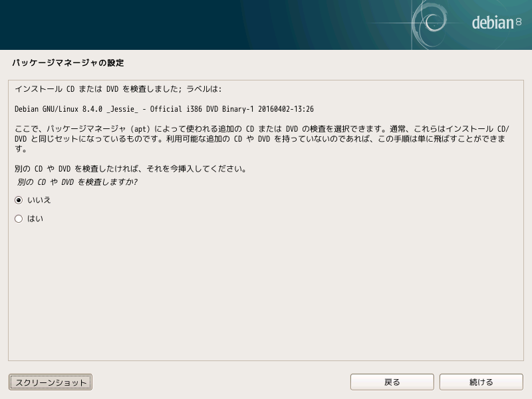Click the line 別の CD や DVD を検査したければ

(x=130, y=169)
